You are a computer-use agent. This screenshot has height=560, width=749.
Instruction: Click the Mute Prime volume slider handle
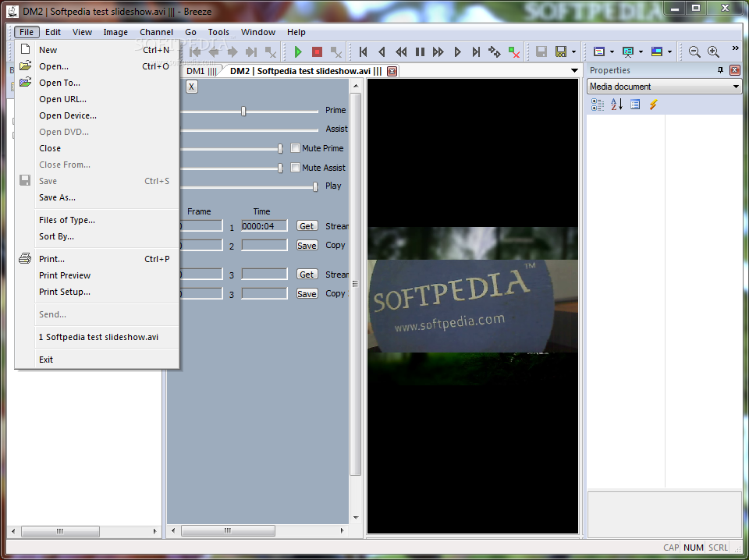click(280, 149)
